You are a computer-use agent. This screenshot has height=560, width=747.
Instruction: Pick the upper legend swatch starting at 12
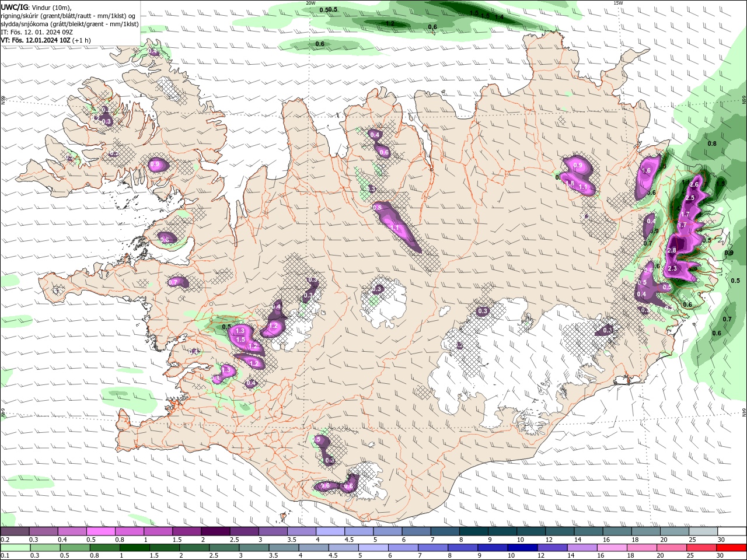pos(560,531)
